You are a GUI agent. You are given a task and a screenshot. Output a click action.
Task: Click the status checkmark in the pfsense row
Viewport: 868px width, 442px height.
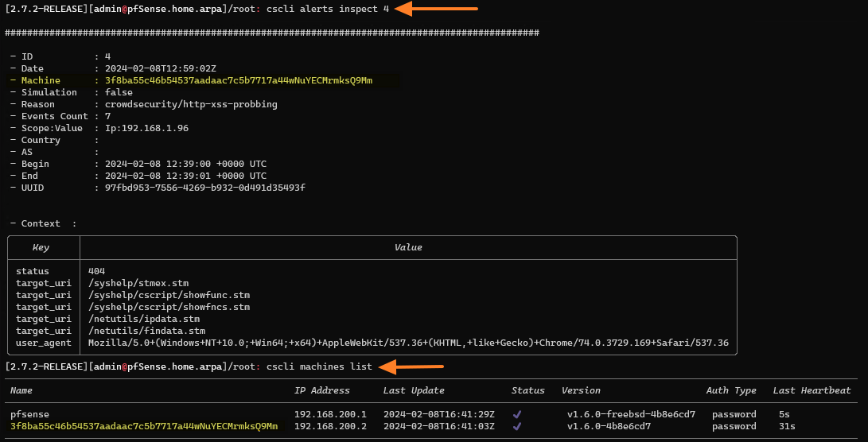517,414
